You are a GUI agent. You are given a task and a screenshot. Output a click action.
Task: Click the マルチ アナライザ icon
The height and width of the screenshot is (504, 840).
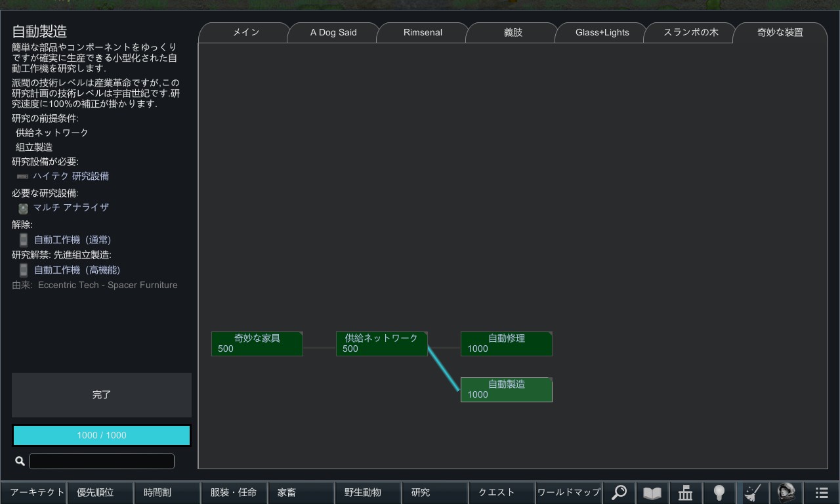pyautogui.click(x=23, y=208)
